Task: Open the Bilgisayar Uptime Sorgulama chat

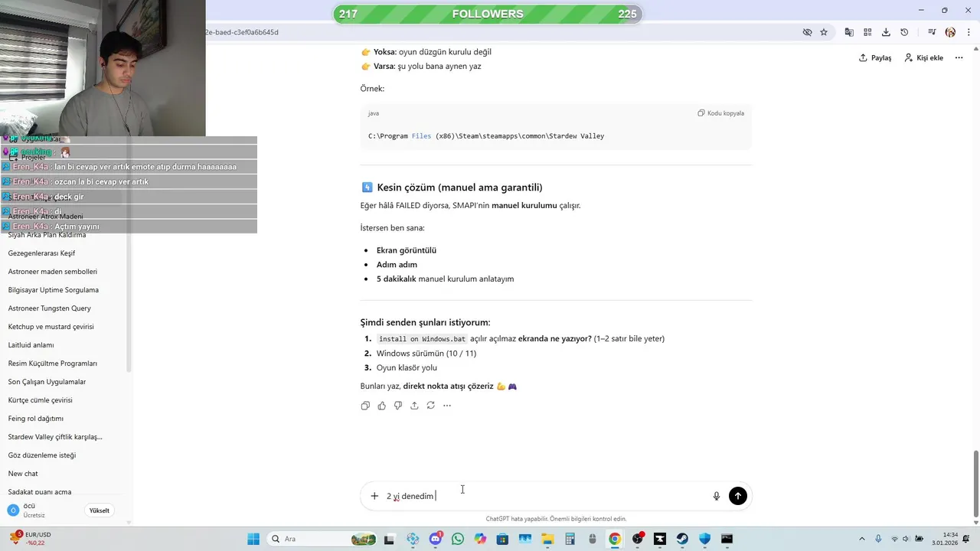Action: point(53,290)
